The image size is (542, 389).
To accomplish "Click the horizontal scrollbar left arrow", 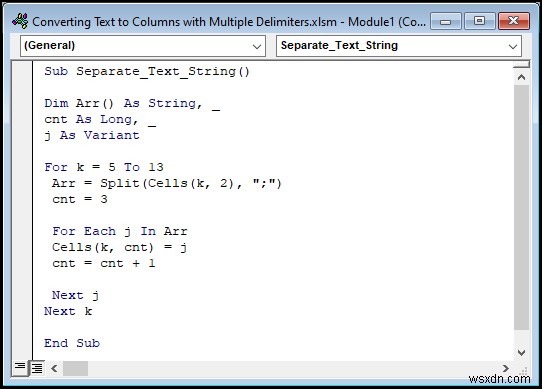I will pos(54,368).
